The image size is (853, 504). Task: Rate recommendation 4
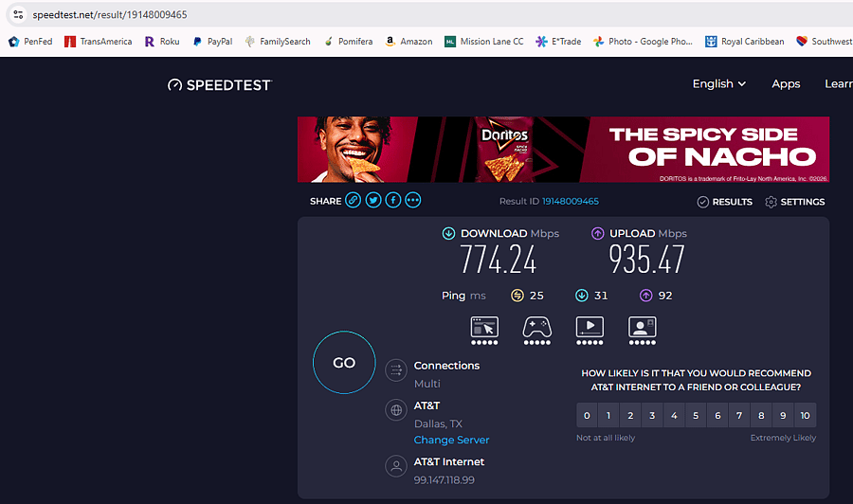click(674, 415)
